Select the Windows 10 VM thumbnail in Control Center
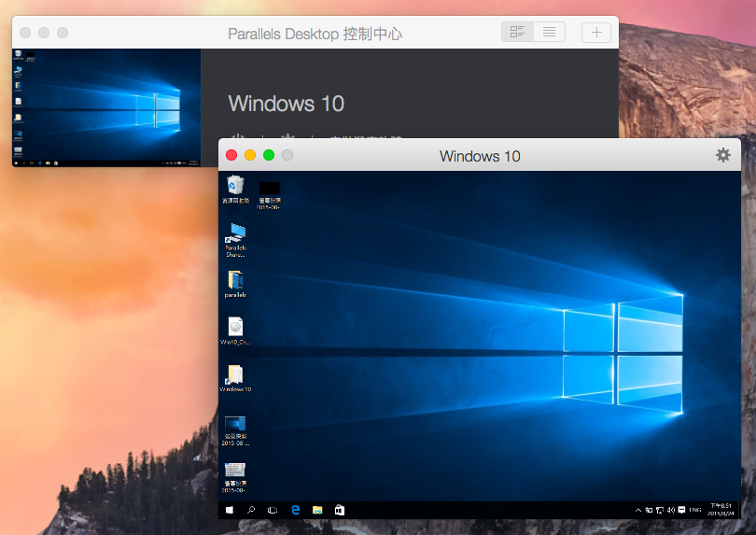The height and width of the screenshot is (535, 756). [x=106, y=107]
